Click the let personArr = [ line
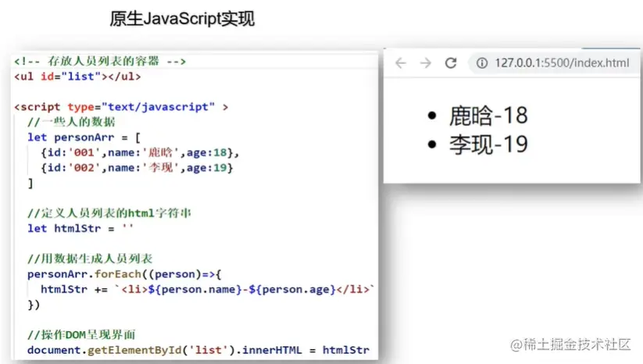643x364 pixels. click(84, 137)
